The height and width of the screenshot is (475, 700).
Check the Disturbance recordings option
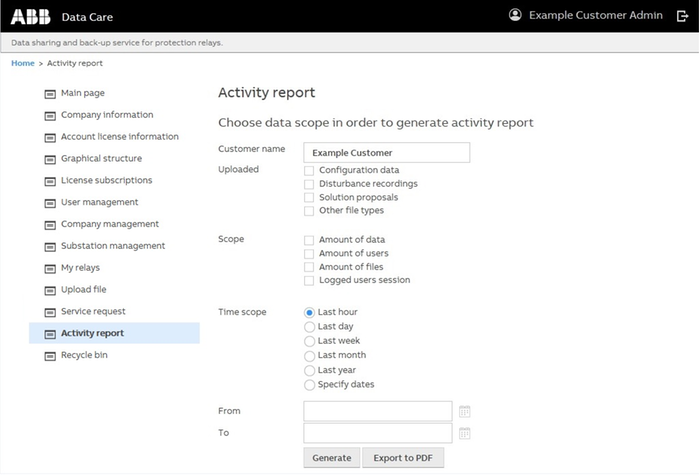click(309, 184)
